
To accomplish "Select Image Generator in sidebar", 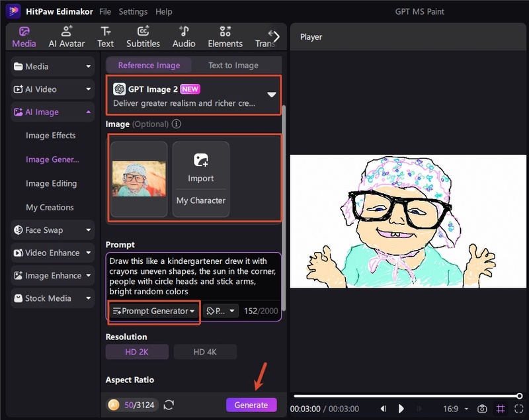I will 53,159.
